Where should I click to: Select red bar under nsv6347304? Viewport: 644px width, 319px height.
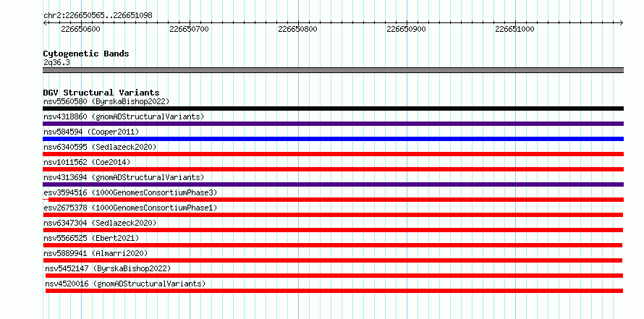(x=333, y=230)
